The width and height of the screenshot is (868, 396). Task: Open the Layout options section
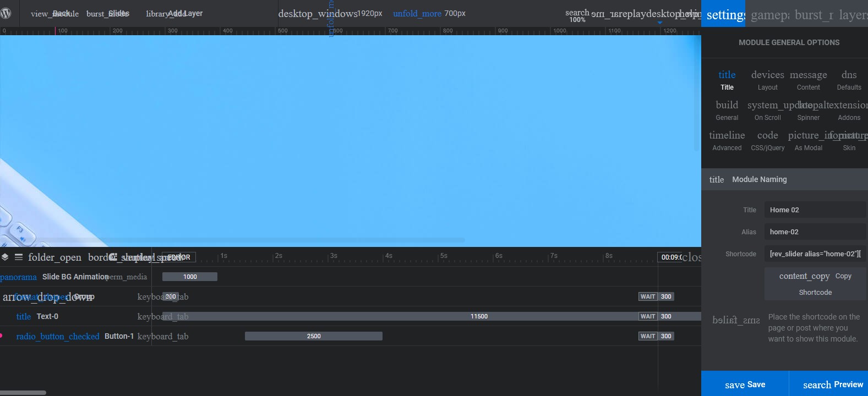pyautogui.click(x=767, y=80)
